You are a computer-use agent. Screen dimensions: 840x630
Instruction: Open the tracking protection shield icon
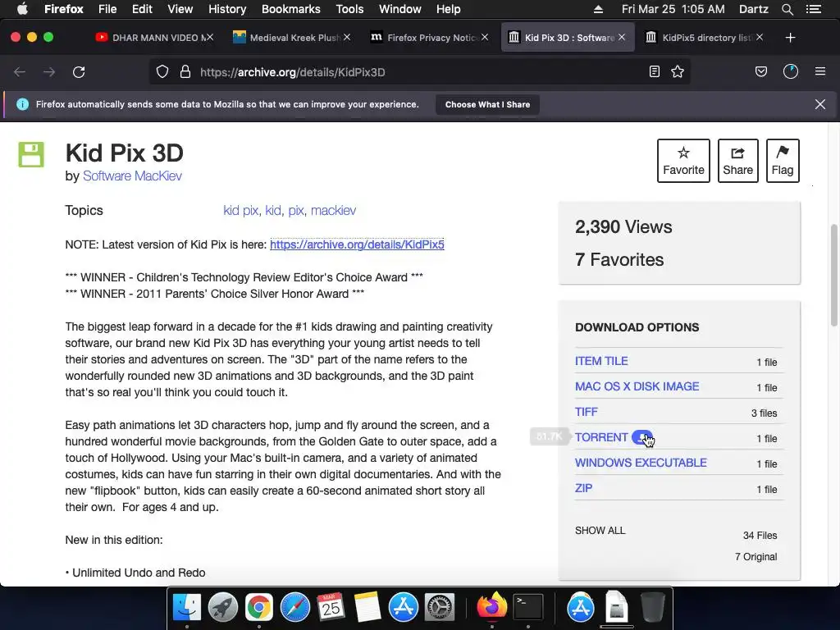click(162, 72)
